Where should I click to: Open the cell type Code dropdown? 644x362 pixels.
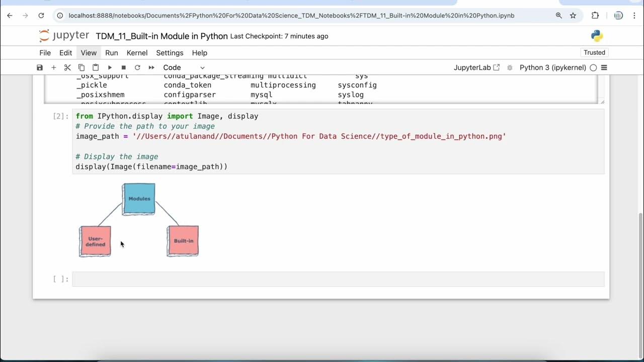(x=184, y=67)
